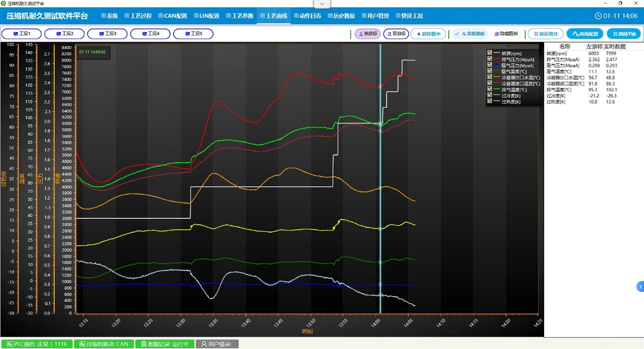Uncheck 冷凝器进口温度[℃] legend checkbox
The width and height of the screenshot is (644, 349).
point(489,83)
